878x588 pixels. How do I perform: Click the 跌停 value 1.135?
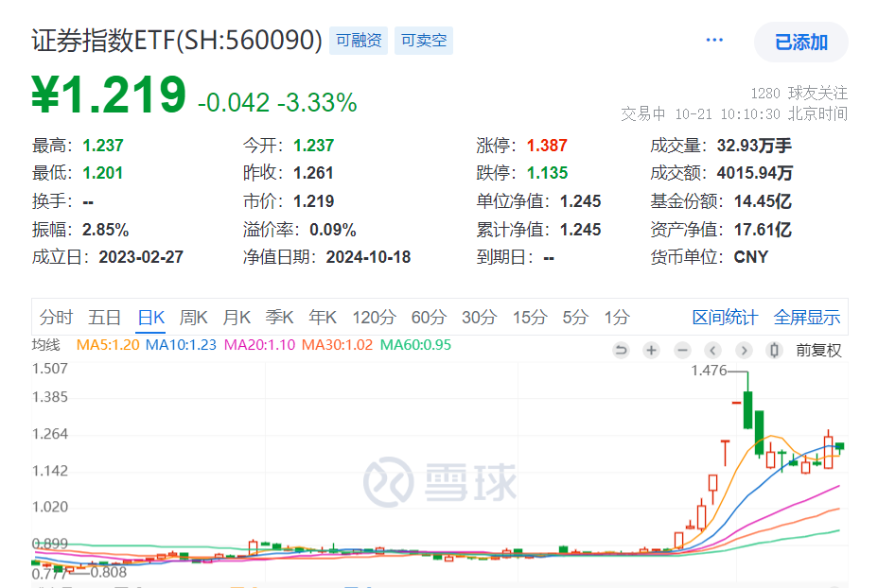point(547,173)
